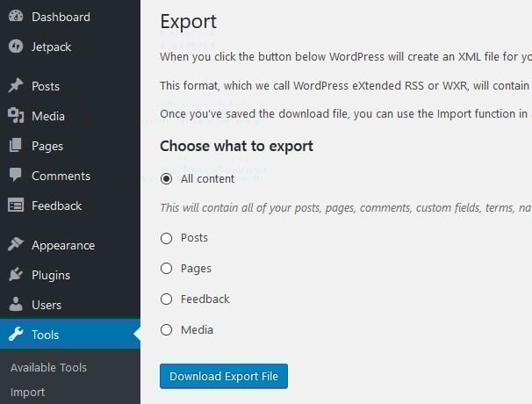The height and width of the screenshot is (404, 532).
Task: Click the Media camera-music icon
Action: (x=16, y=115)
